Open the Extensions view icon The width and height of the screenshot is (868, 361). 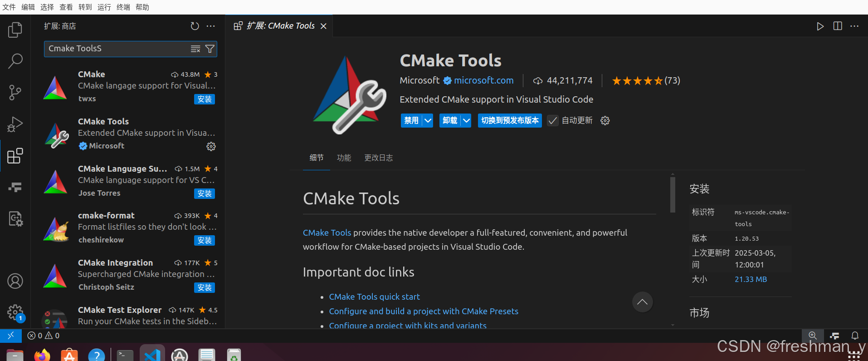pyautogui.click(x=15, y=156)
